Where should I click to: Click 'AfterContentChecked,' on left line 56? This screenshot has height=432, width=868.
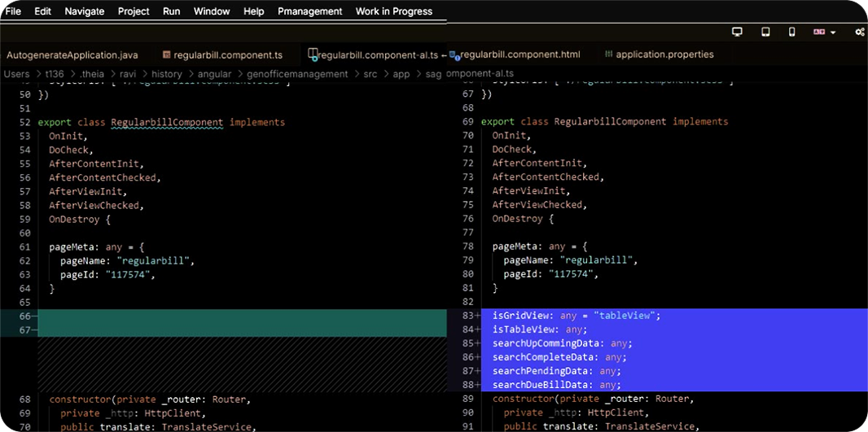pyautogui.click(x=105, y=178)
